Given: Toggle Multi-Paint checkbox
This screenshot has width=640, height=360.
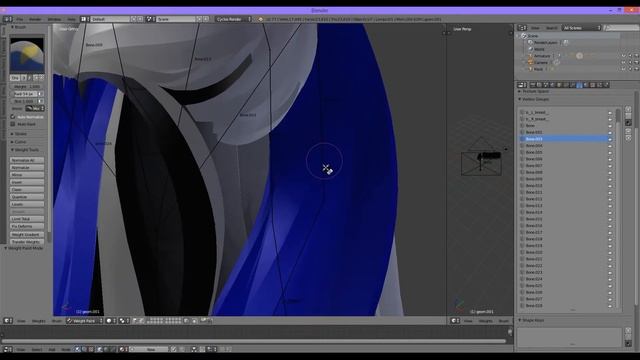Looking at the screenshot, I should (13, 124).
